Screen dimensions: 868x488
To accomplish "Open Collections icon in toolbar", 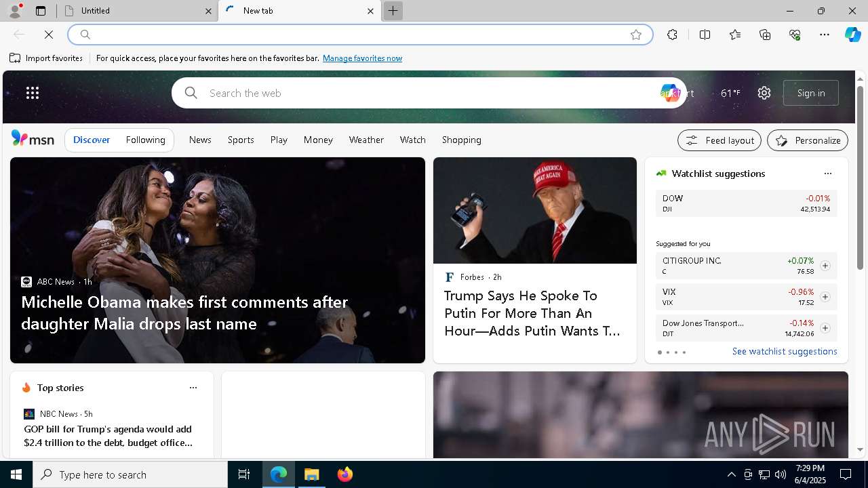I will click(x=765, y=35).
